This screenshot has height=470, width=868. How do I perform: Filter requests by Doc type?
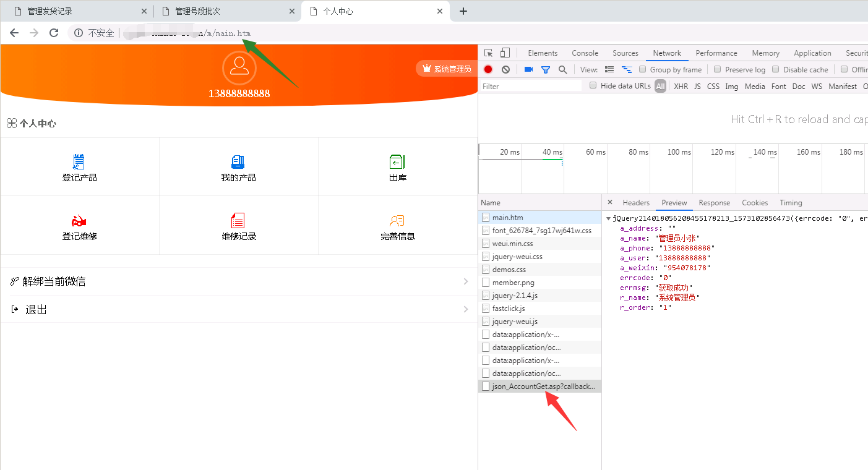799,87
